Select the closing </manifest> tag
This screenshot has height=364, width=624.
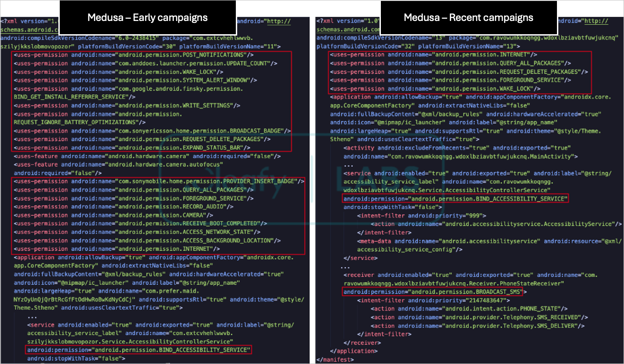pos(335,359)
